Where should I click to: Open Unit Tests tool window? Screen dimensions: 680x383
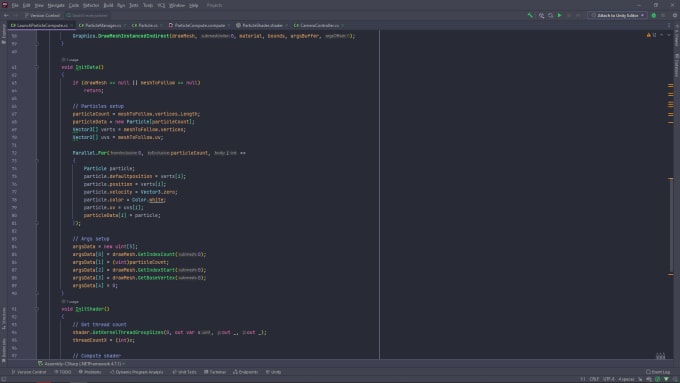point(184,372)
